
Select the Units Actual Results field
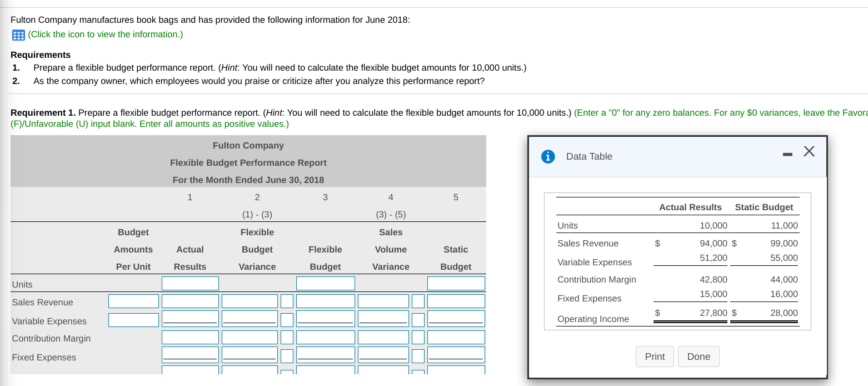190,283
